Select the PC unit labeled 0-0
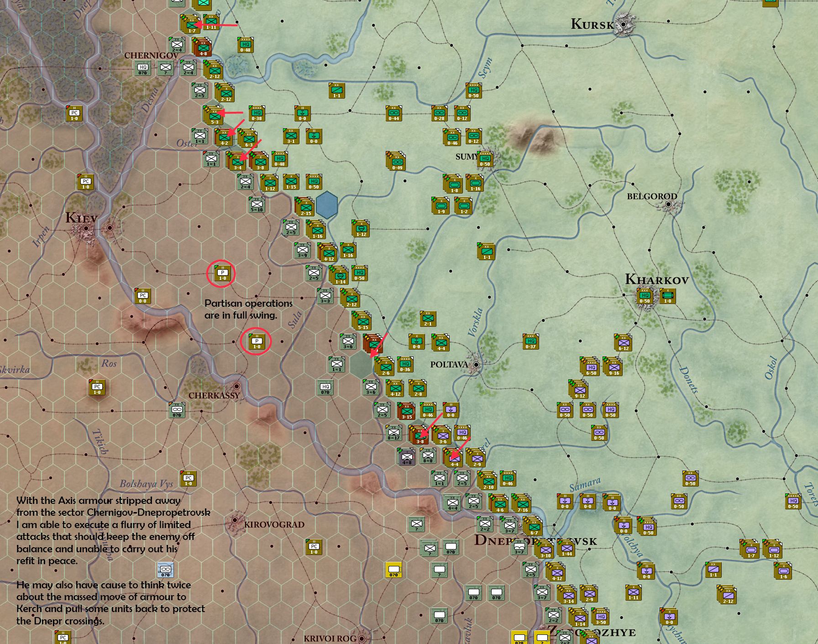The image size is (818, 644). pos(142,296)
